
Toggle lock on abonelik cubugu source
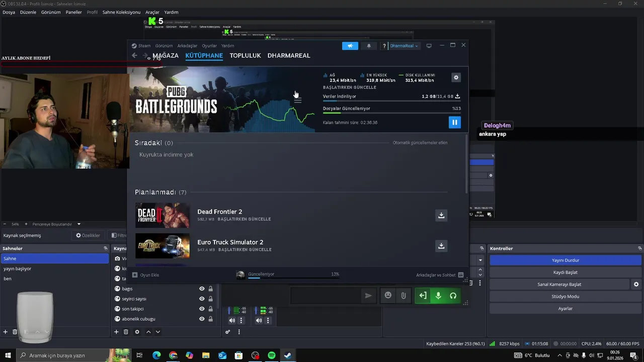click(x=210, y=319)
